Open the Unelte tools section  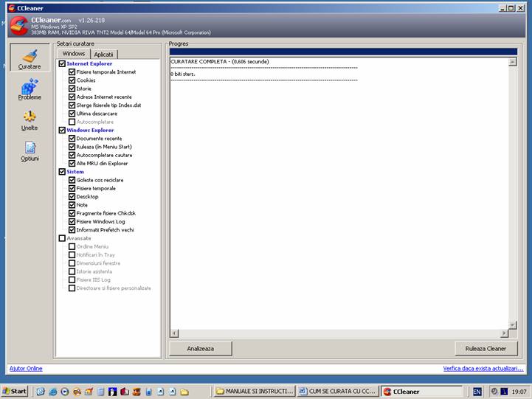click(30, 120)
